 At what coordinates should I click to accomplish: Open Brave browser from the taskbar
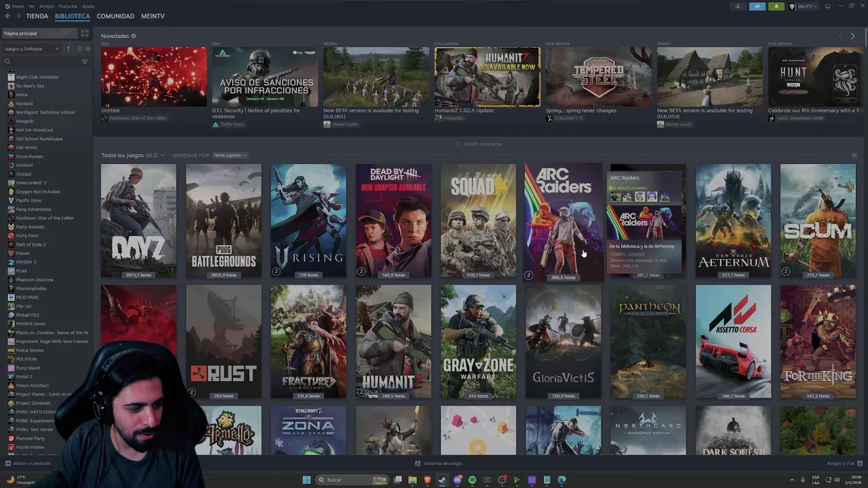click(427, 480)
